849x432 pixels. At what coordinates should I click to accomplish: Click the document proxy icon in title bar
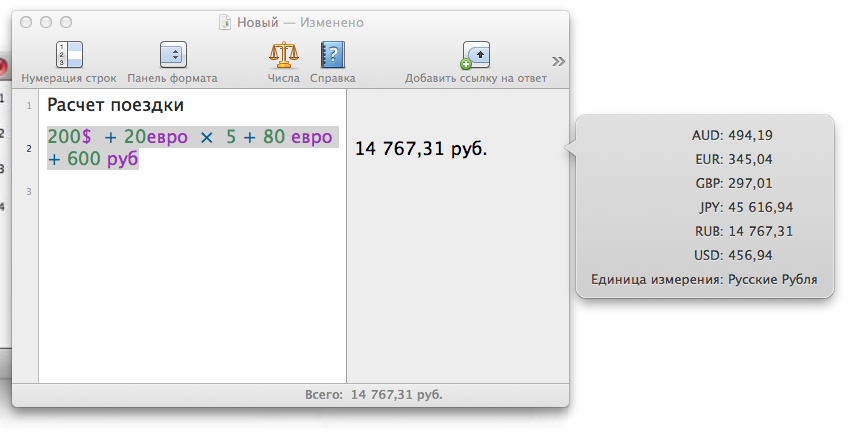pyautogui.click(x=225, y=22)
